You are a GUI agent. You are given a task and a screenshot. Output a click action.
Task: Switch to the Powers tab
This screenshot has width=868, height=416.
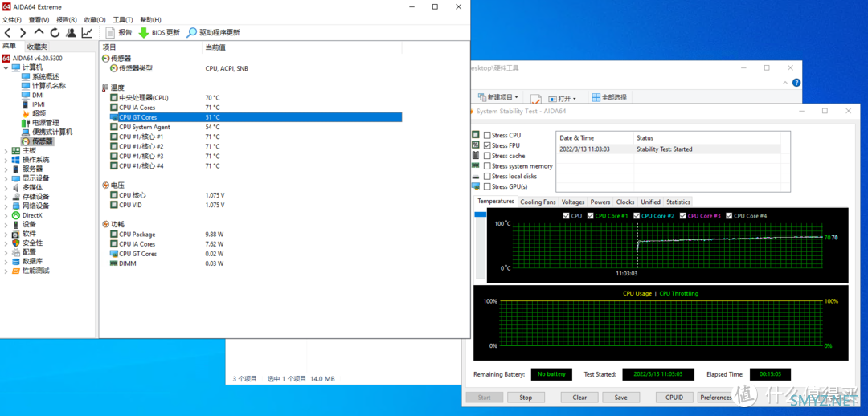pyautogui.click(x=600, y=202)
